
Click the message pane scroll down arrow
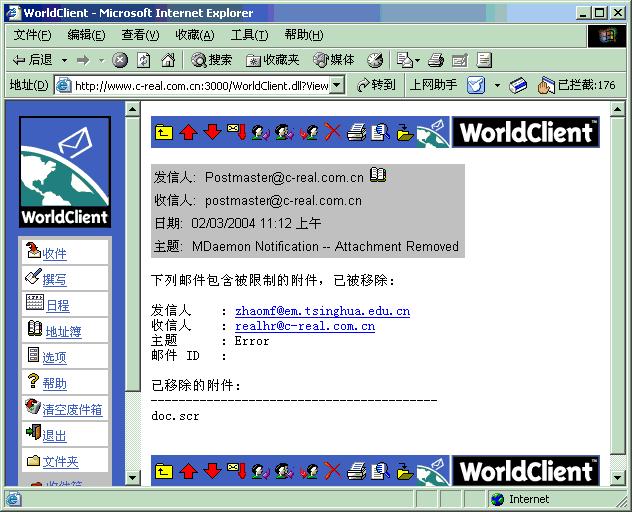(x=617, y=478)
